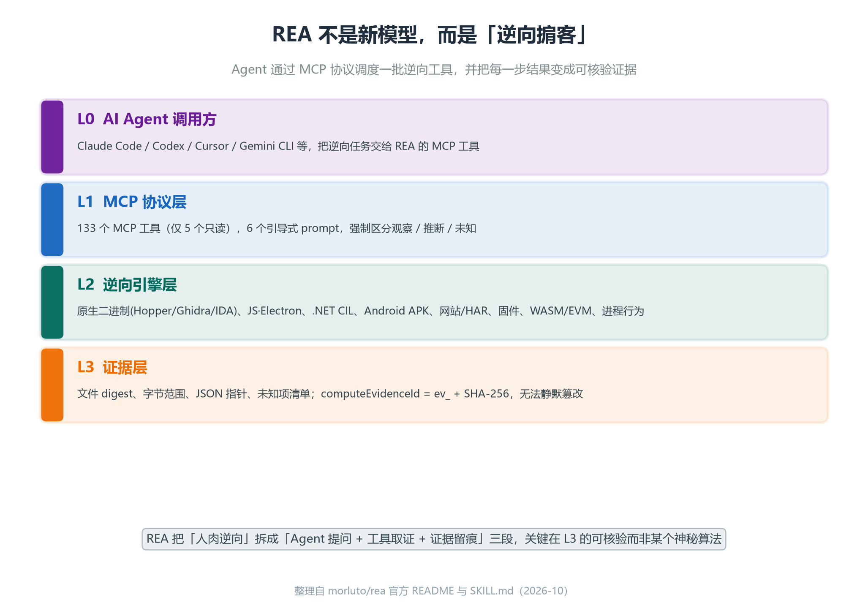Click the orange color bar of the L3 card
The image size is (868, 614).
(x=52, y=385)
